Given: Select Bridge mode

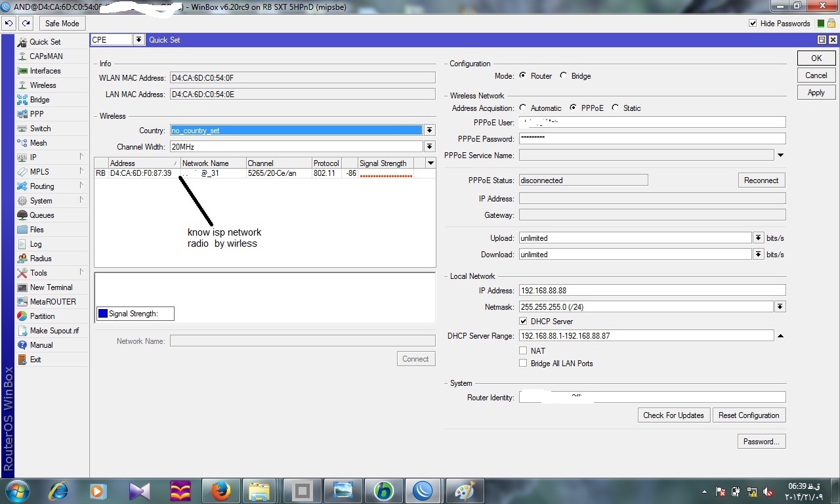Looking at the screenshot, I should click(563, 75).
